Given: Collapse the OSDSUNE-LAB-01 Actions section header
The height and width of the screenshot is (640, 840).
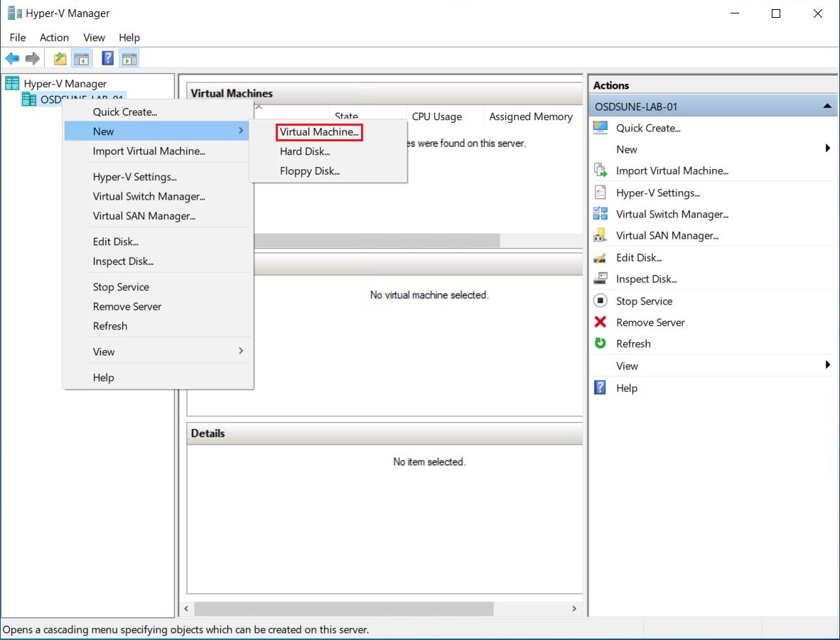Looking at the screenshot, I should pos(826,107).
